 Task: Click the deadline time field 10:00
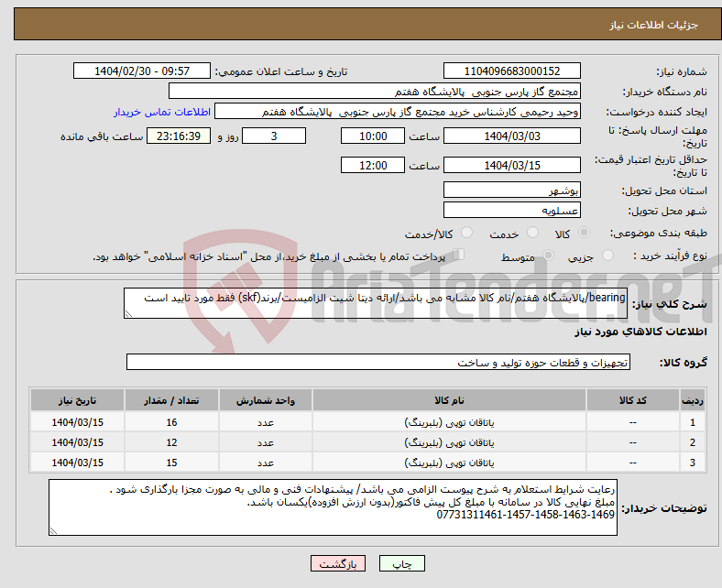pyautogui.click(x=373, y=136)
